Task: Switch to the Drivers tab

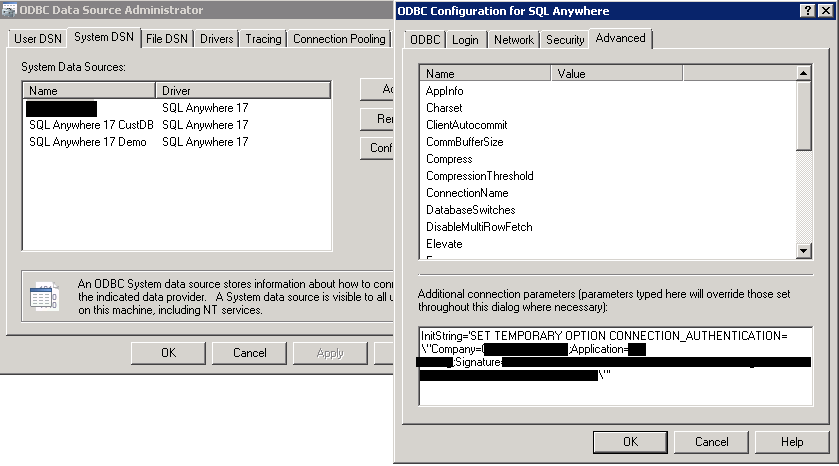Action: point(217,39)
